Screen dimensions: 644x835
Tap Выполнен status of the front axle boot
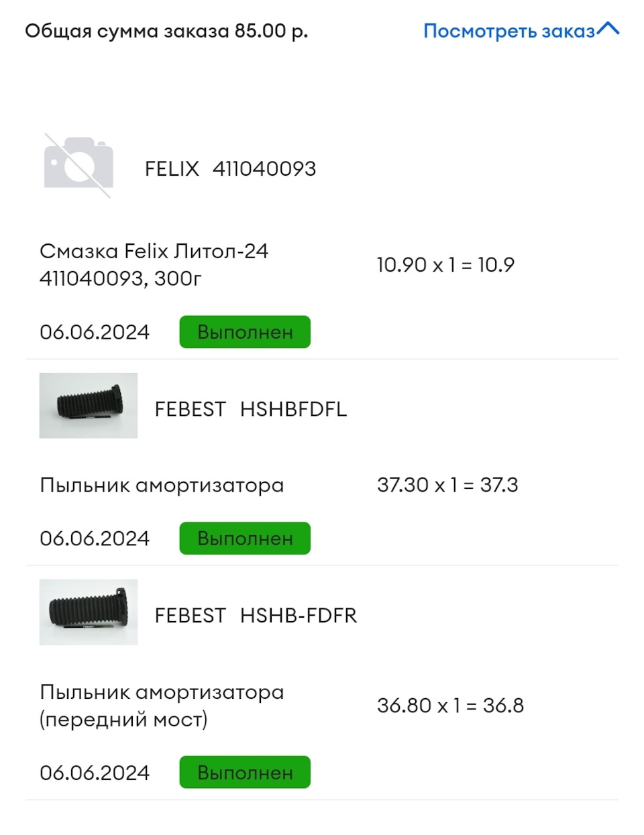(x=244, y=772)
